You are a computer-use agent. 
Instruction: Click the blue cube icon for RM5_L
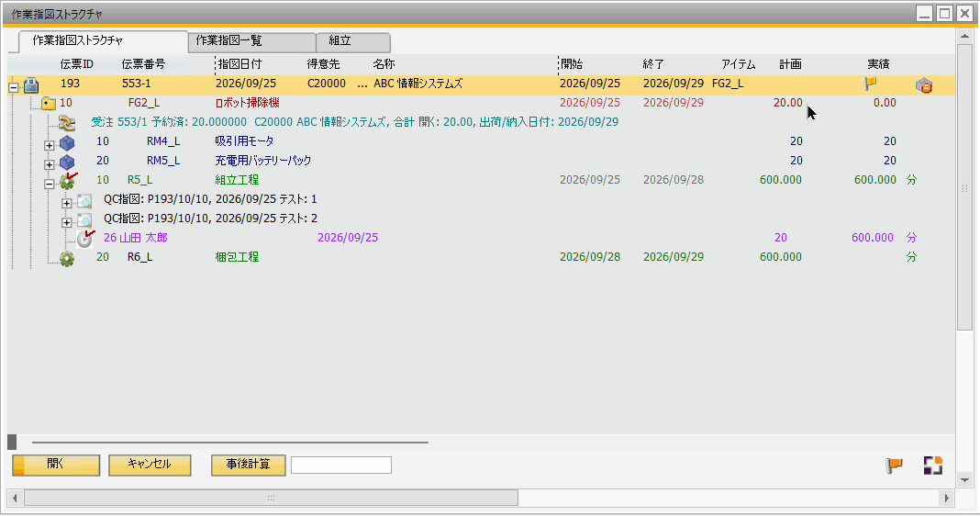[67, 162]
